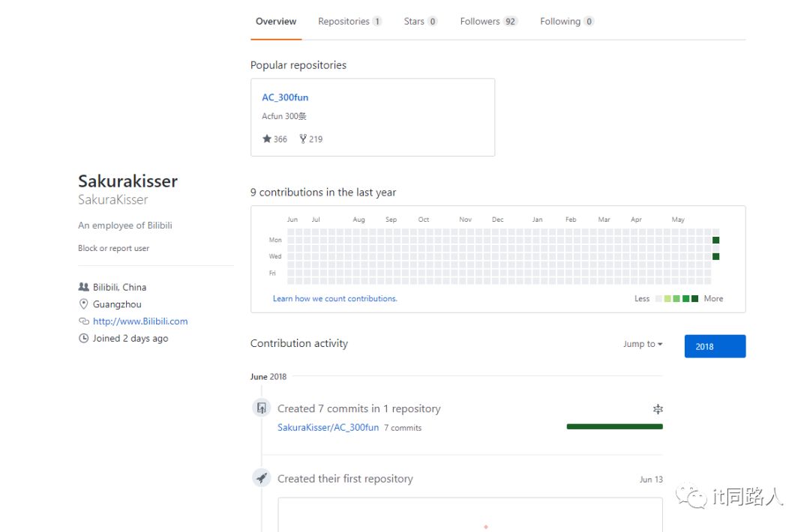Click the 7 commits link
810x532 pixels.
pyautogui.click(x=403, y=428)
